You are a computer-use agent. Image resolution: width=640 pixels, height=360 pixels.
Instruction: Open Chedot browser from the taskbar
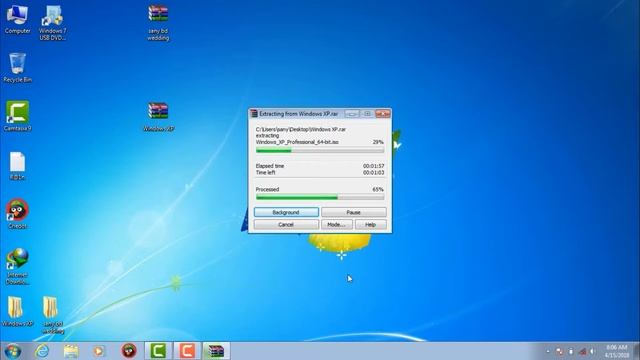[129, 351]
